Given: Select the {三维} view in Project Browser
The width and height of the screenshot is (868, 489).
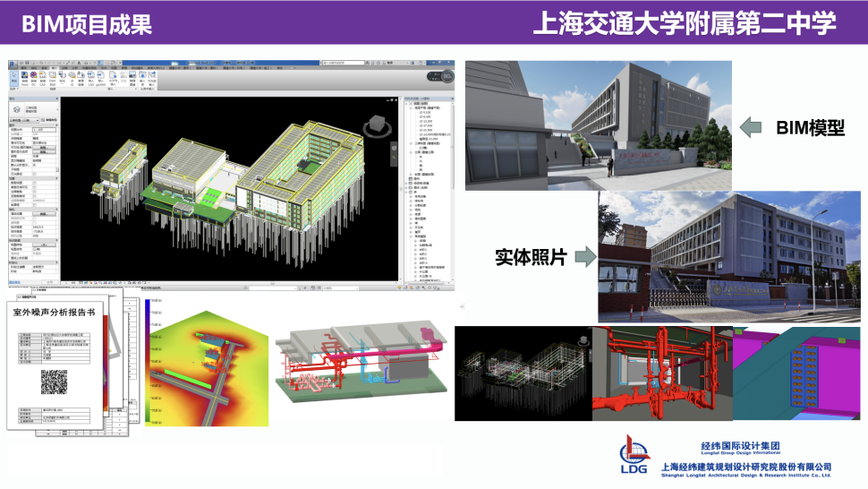Looking at the screenshot, I should 424,148.
